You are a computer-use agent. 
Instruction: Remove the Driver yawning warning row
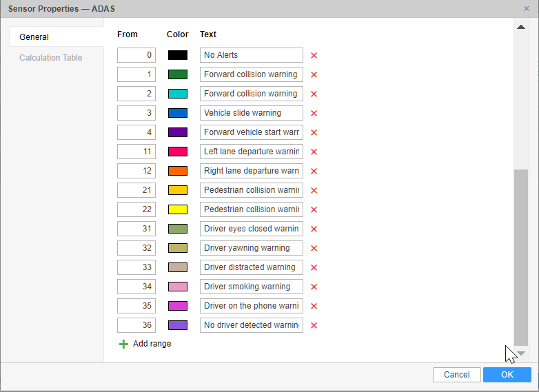tap(314, 248)
